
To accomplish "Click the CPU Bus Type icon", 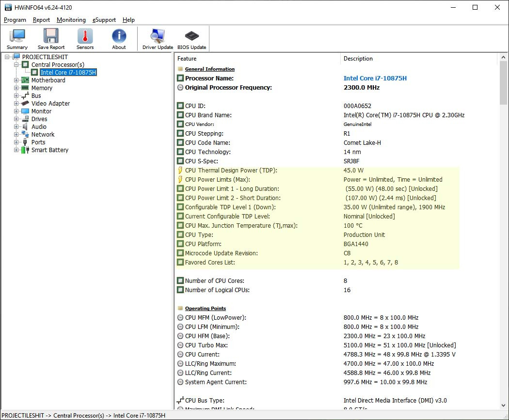I will coord(180,400).
